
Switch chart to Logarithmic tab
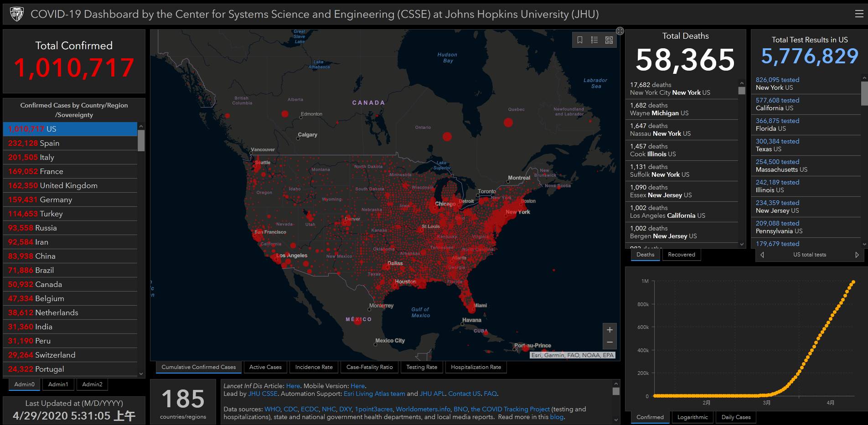point(692,417)
